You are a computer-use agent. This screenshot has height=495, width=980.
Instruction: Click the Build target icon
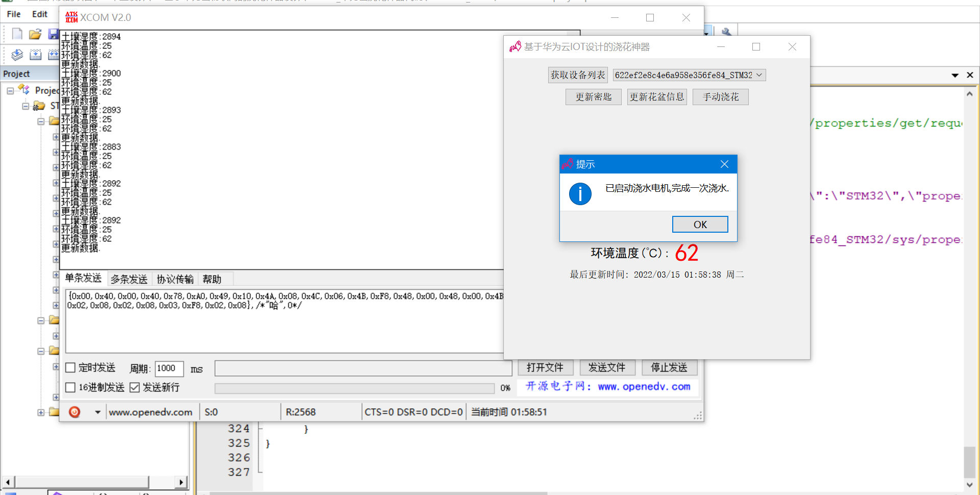36,55
